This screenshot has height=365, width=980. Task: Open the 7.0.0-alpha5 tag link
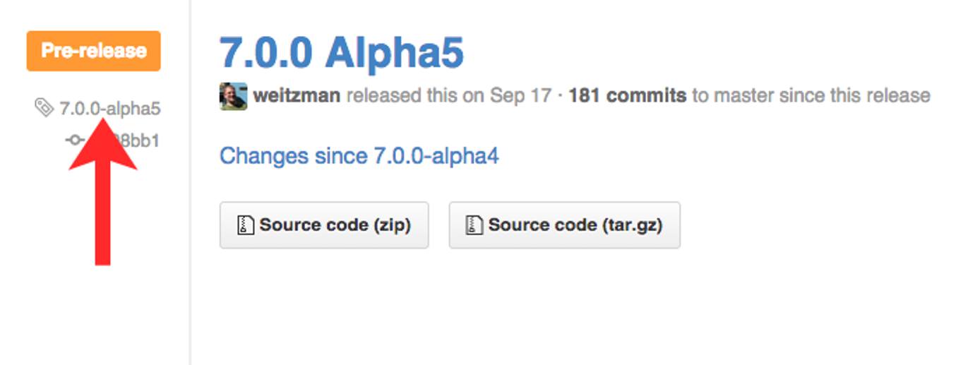[110, 109]
